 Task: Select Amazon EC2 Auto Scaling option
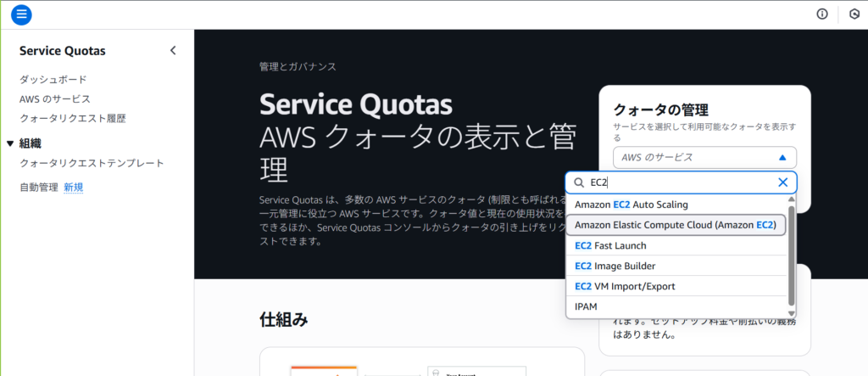(631, 205)
